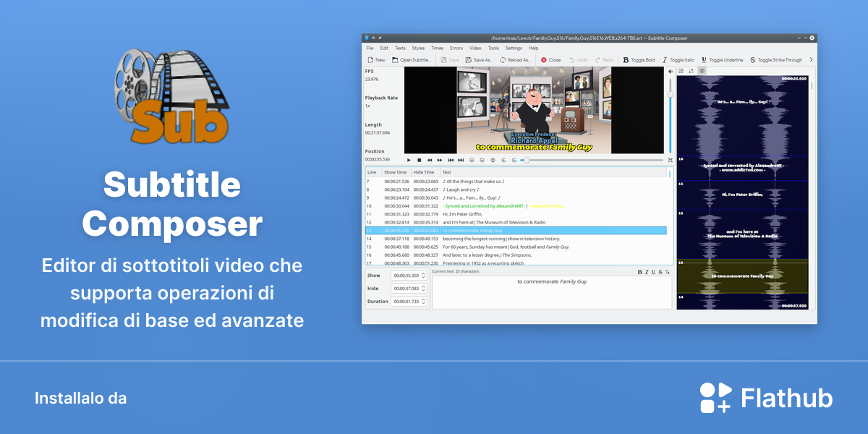Open the text color dropdown above the editor
This screenshot has height=434, width=868.
coord(668,272)
